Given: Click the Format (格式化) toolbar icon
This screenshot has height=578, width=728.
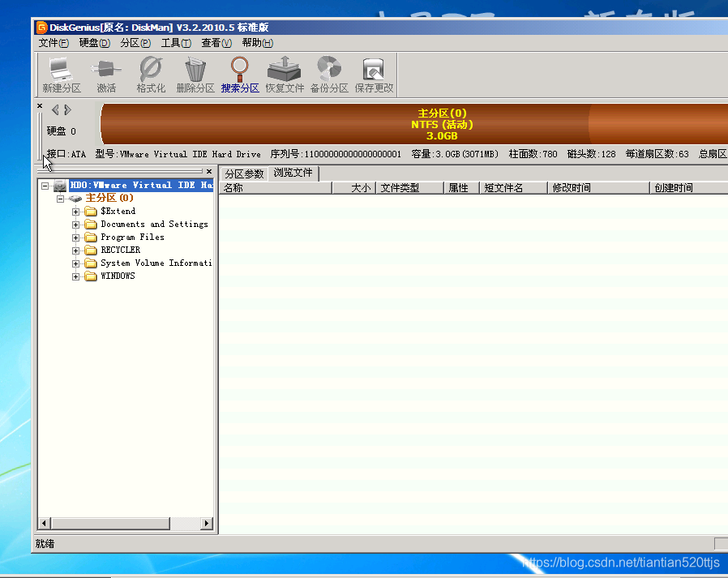Looking at the screenshot, I should [151, 75].
